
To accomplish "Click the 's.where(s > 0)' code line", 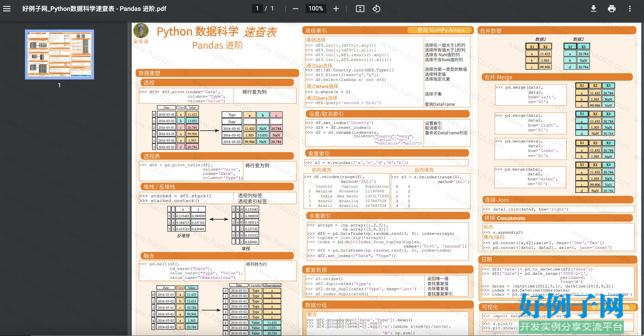I will tap(328, 92).
